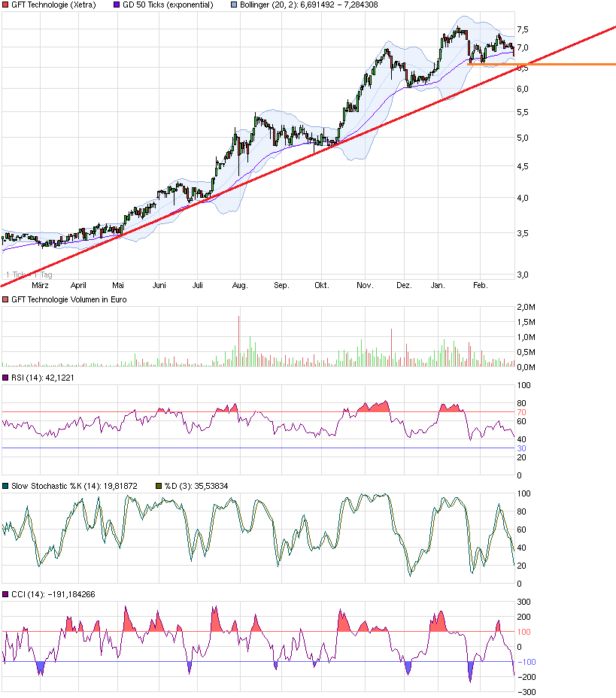Click the Jan. month label on axis
Screen dimensions: 616x698
438,285
